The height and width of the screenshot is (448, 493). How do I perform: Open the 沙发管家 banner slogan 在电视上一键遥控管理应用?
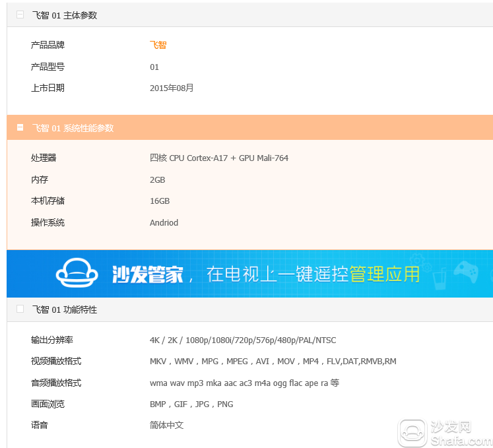click(313, 274)
